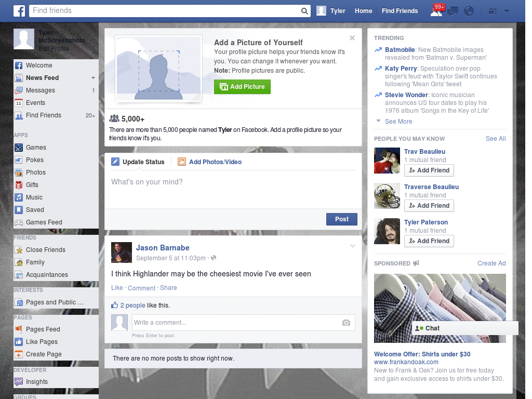Open Jason Barnabe's profile link

click(x=163, y=248)
